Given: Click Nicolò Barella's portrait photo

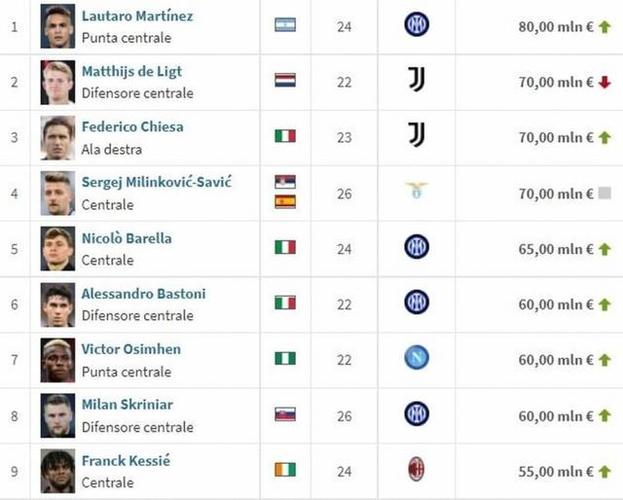Looking at the screenshot, I should tap(58, 248).
